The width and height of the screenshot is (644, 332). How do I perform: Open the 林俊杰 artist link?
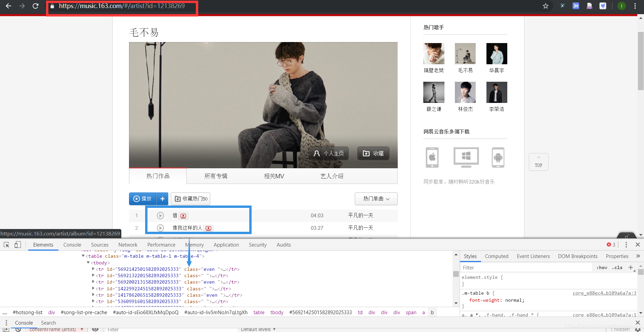click(x=465, y=109)
